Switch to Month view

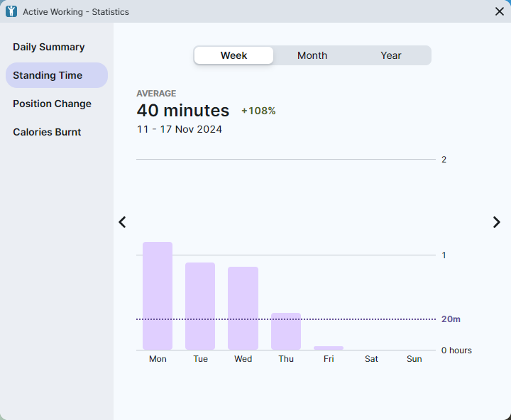312,55
